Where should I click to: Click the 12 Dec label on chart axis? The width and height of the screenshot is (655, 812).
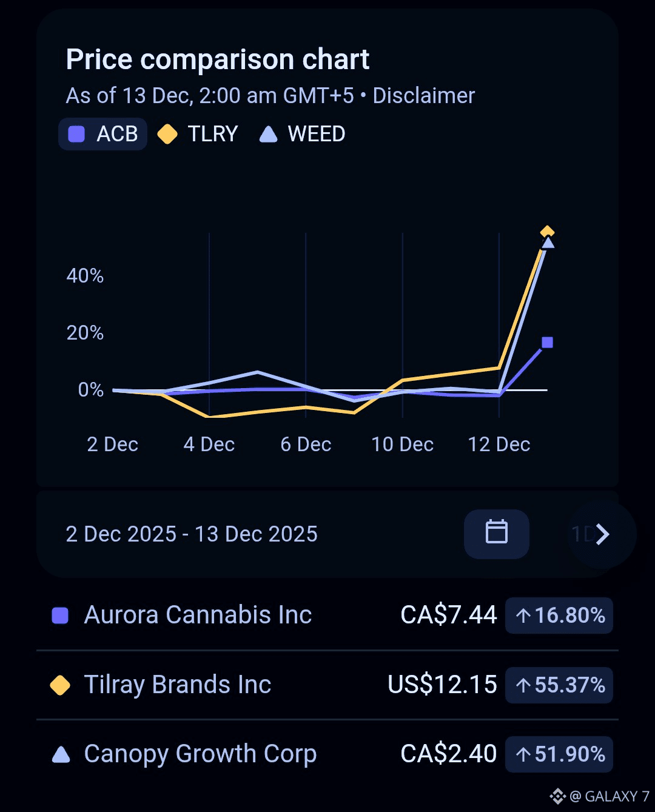[499, 445]
